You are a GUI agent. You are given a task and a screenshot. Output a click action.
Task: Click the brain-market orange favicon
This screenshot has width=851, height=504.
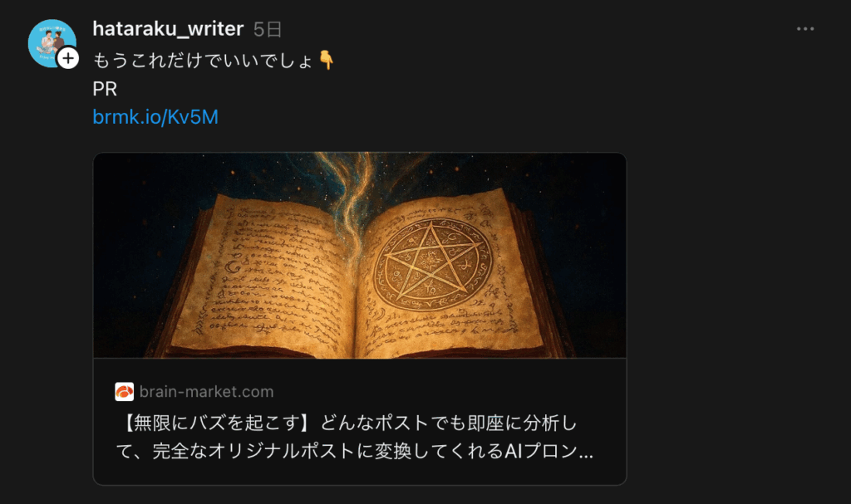coord(125,392)
